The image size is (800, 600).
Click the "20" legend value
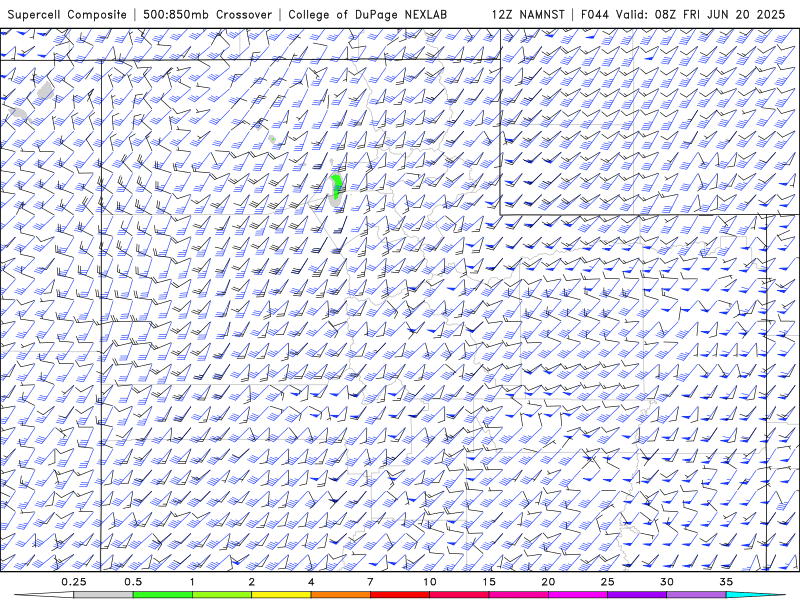point(548,582)
